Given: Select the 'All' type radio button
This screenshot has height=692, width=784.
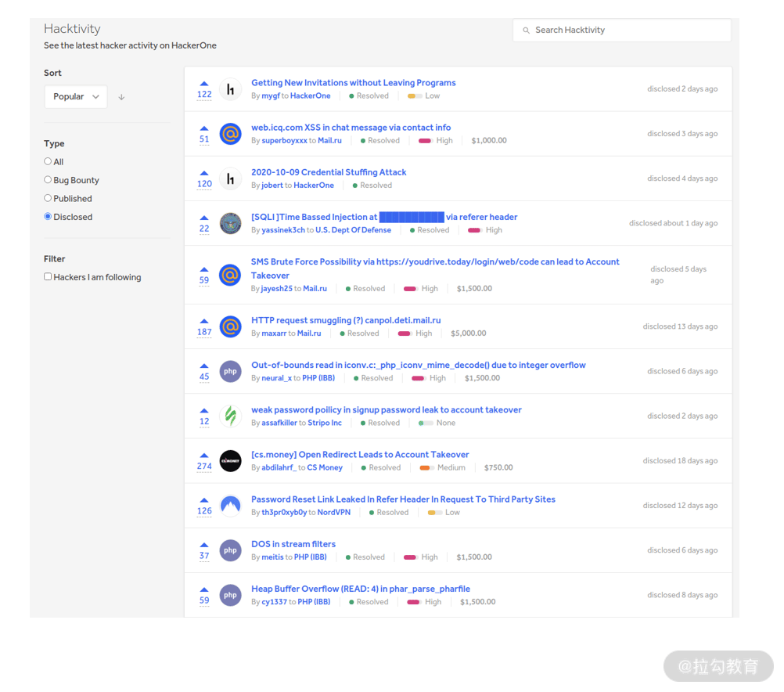Looking at the screenshot, I should 48,161.
